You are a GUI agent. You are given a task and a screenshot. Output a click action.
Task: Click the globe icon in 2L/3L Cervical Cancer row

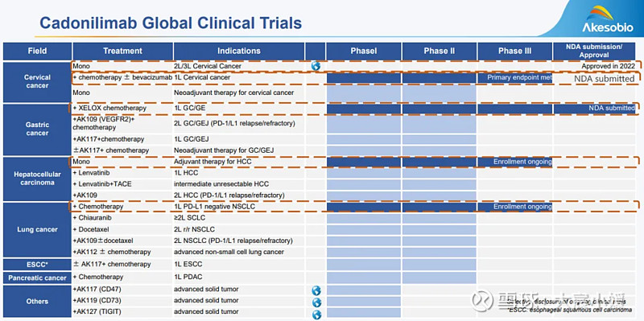(x=316, y=66)
